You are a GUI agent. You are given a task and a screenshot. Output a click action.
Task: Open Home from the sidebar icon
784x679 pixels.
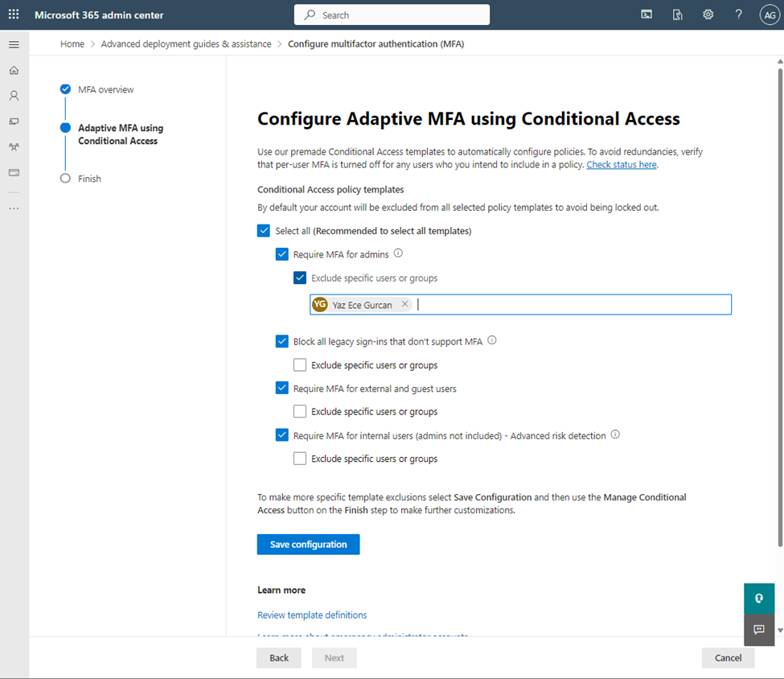pyautogui.click(x=14, y=70)
